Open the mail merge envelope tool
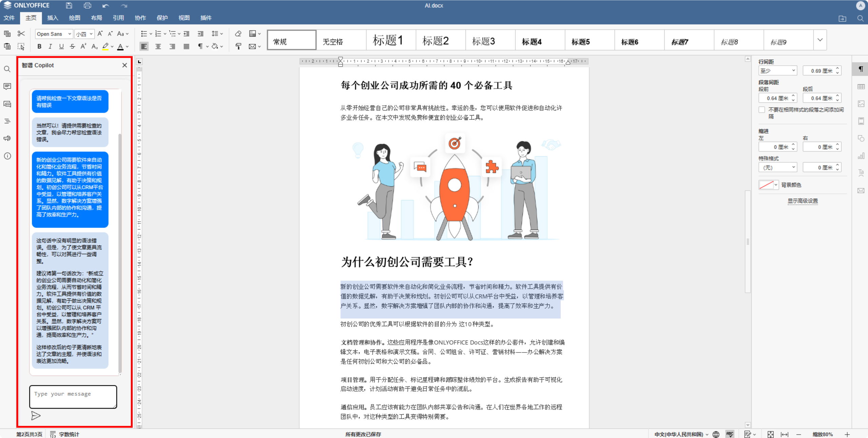 point(252,46)
